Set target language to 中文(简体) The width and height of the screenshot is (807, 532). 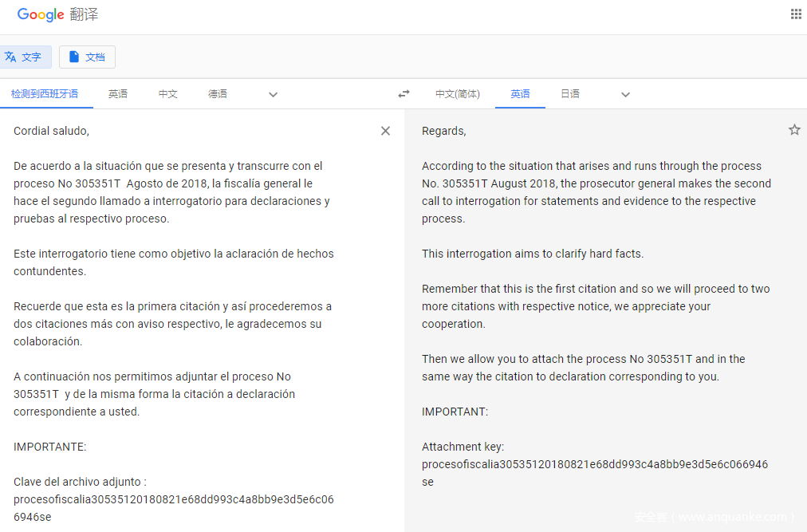[x=457, y=94]
